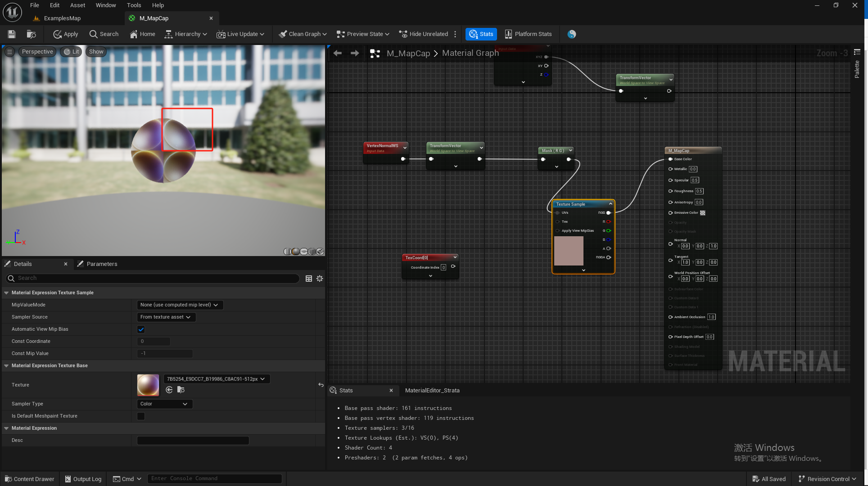
Task: Collapse Material Expression Texture Base section
Action: (7, 366)
